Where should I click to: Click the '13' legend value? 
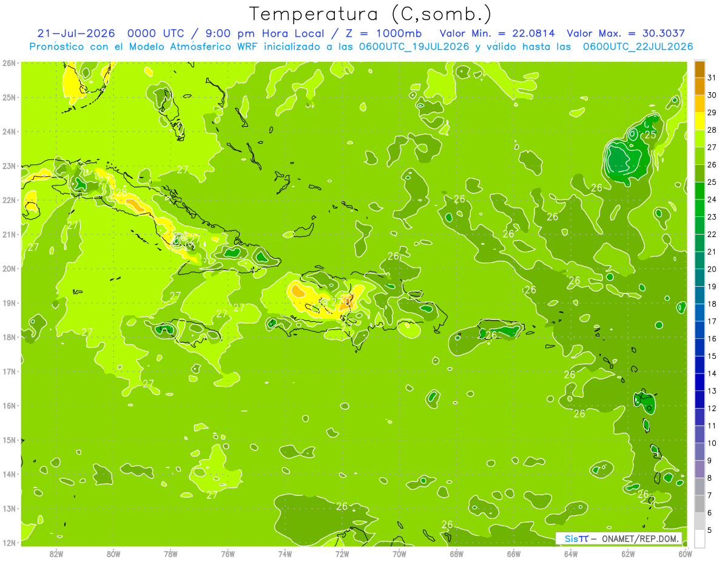(x=712, y=390)
